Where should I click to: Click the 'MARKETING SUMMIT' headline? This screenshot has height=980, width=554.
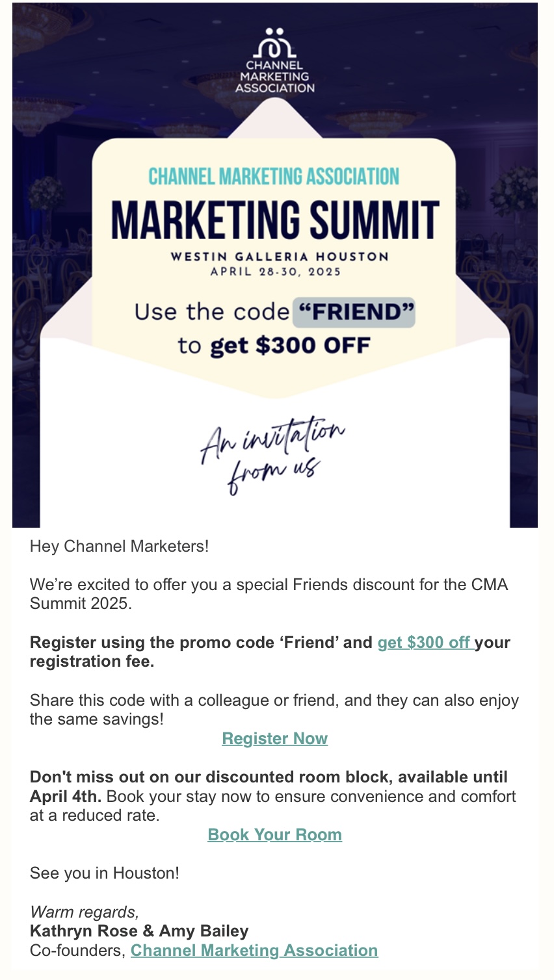[275, 220]
